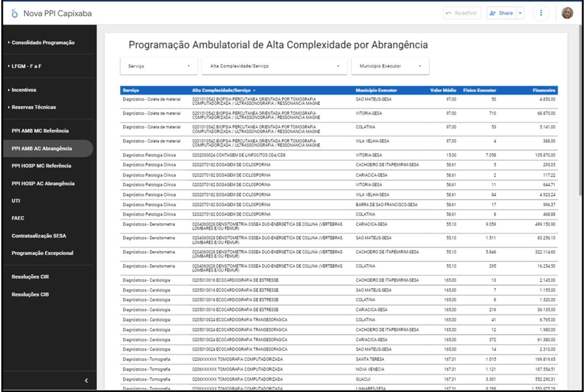This screenshot has width=584, height=392.
Task: Expand the Consolidado Programação section
Action: 43,43
